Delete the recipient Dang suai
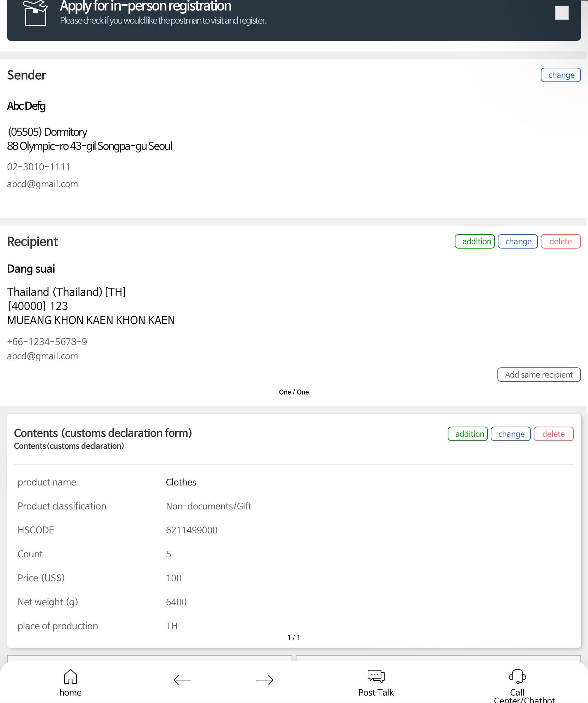This screenshot has width=588, height=703. tap(561, 242)
